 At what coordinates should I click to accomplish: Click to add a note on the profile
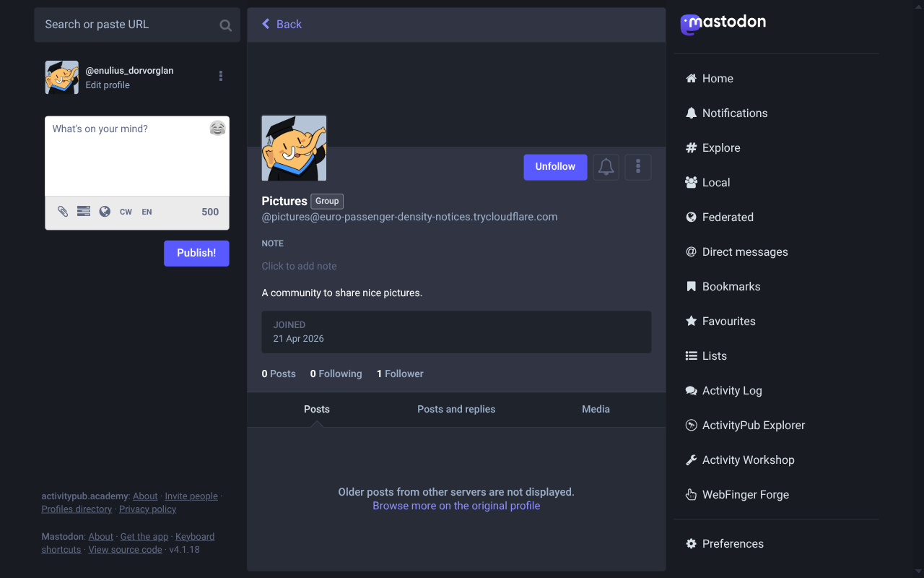[299, 266]
